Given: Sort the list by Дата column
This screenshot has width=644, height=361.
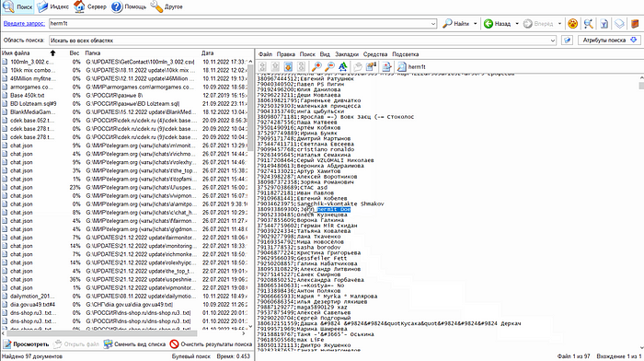Looking at the screenshot, I should coord(207,53).
